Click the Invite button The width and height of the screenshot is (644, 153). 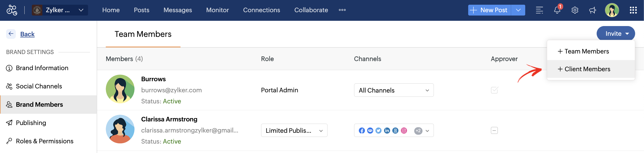click(615, 34)
